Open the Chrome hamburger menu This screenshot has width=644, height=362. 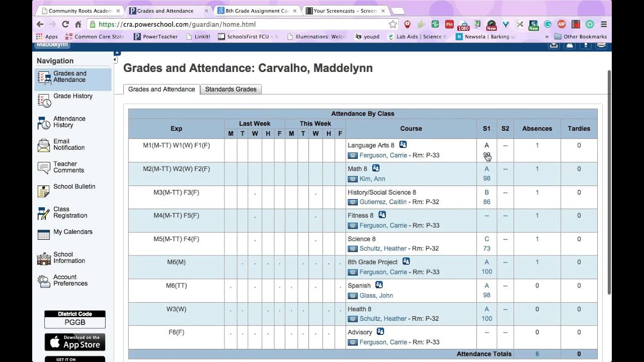[604, 24]
